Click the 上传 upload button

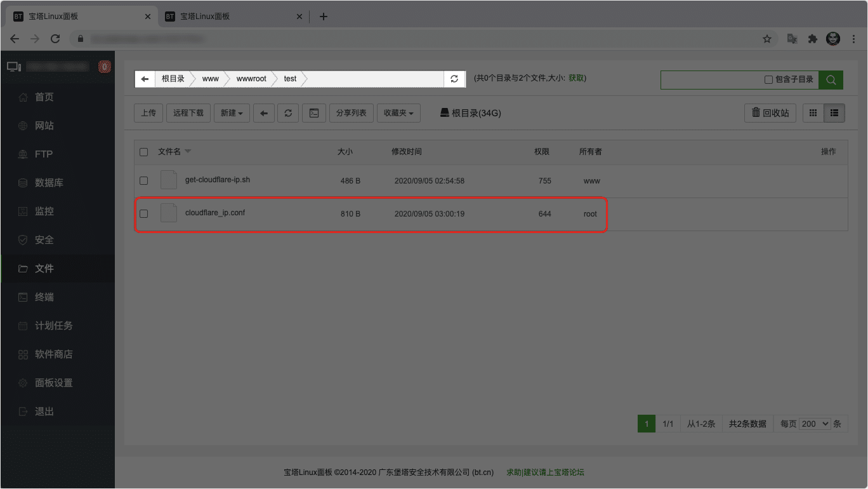(148, 113)
